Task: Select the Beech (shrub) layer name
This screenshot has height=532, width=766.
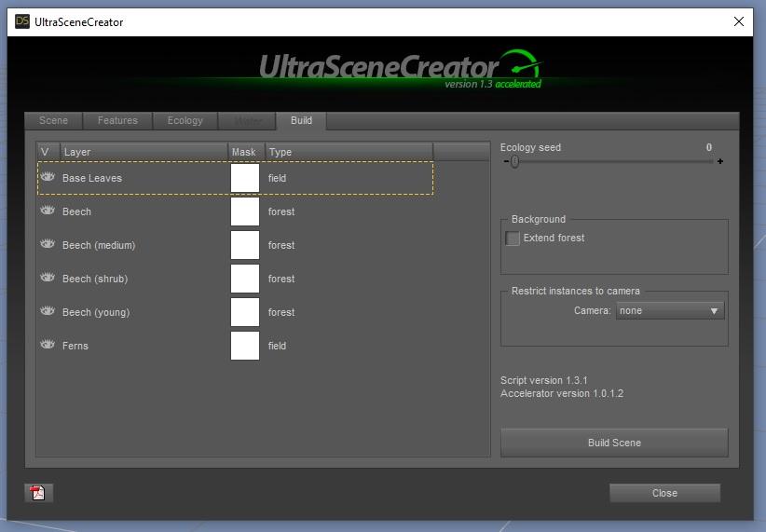Action: (95, 279)
